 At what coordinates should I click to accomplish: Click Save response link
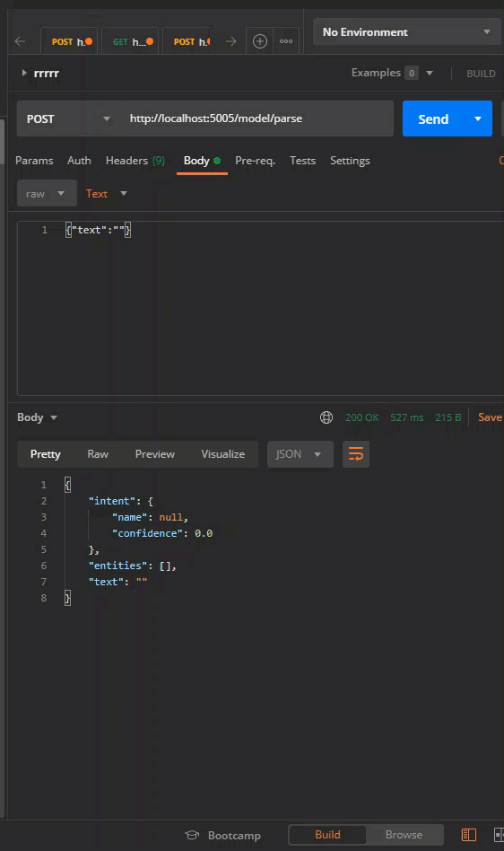tap(491, 417)
